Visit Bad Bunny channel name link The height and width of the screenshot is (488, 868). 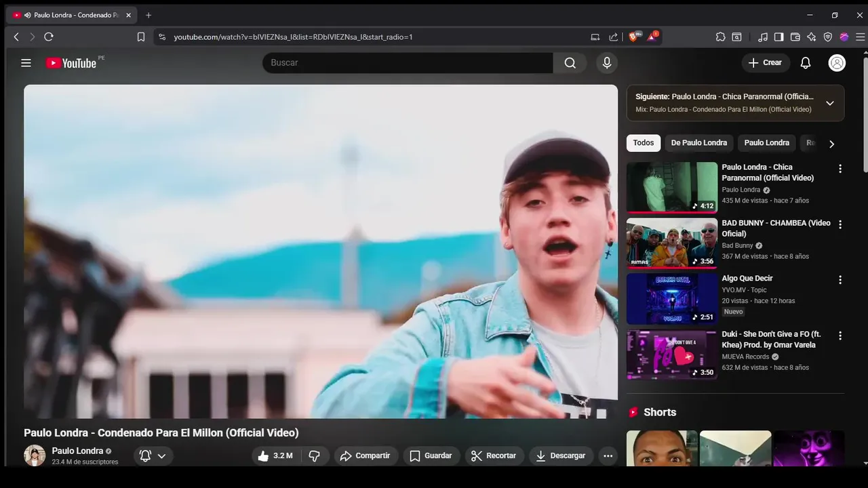(737, 245)
